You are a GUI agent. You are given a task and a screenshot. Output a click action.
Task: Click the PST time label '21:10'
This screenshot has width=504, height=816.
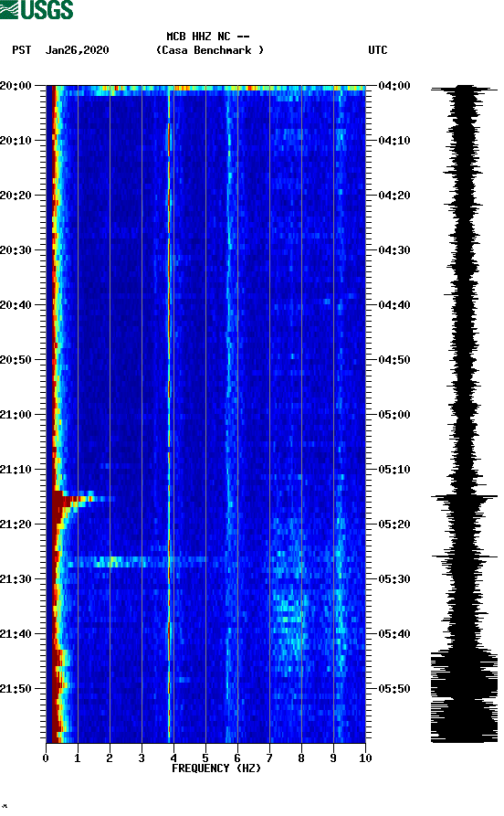pyautogui.click(x=16, y=470)
